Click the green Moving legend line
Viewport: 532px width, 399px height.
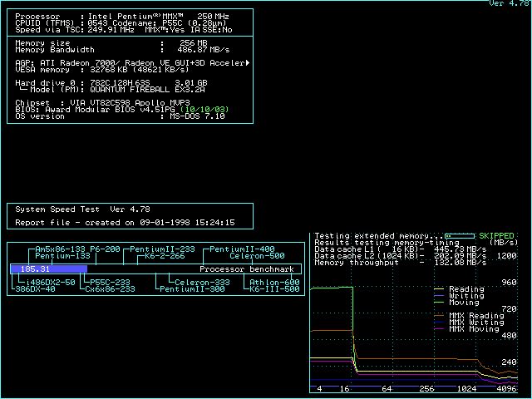441,303
